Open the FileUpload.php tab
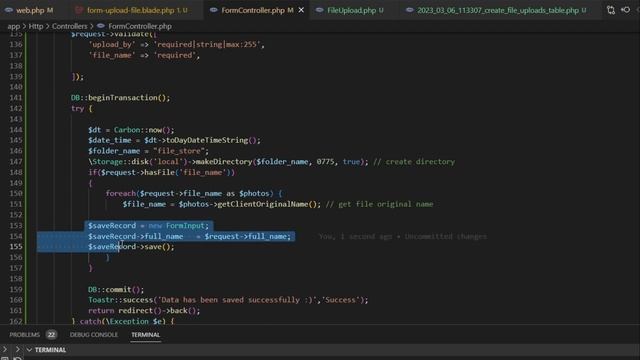640x360 pixels. click(x=351, y=10)
